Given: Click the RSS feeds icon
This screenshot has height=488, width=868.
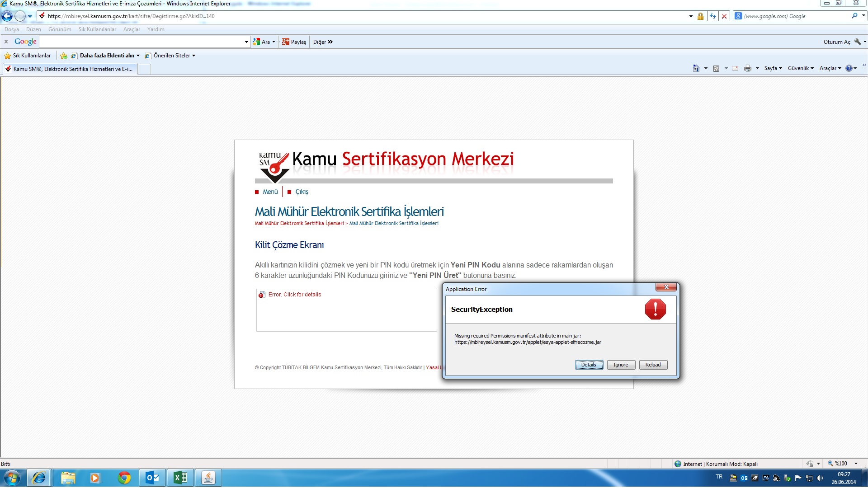Looking at the screenshot, I should (716, 68).
